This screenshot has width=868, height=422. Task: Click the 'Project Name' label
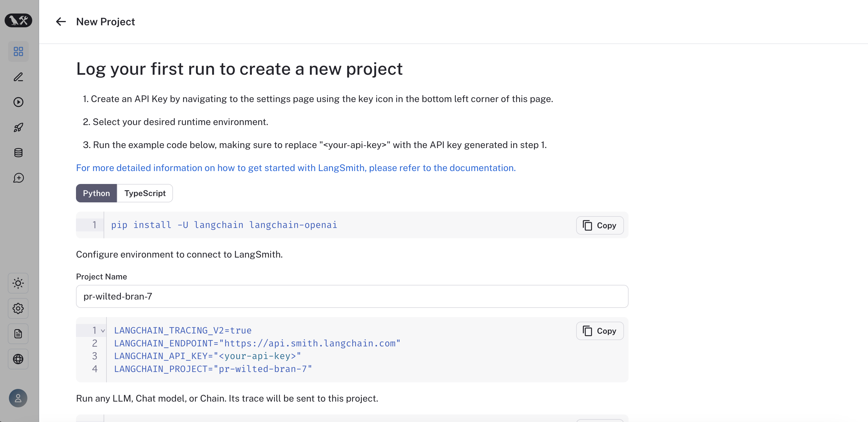pos(101,277)
